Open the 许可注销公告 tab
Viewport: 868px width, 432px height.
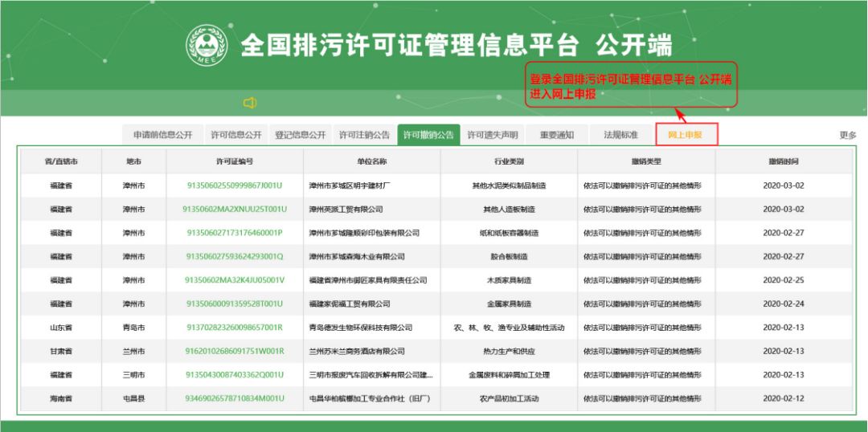coord(364,135)
